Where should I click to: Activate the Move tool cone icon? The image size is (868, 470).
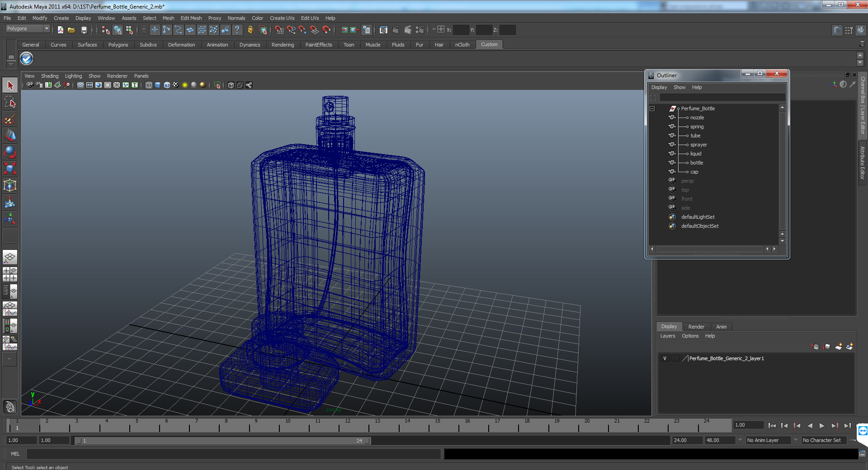click(10, 135)
